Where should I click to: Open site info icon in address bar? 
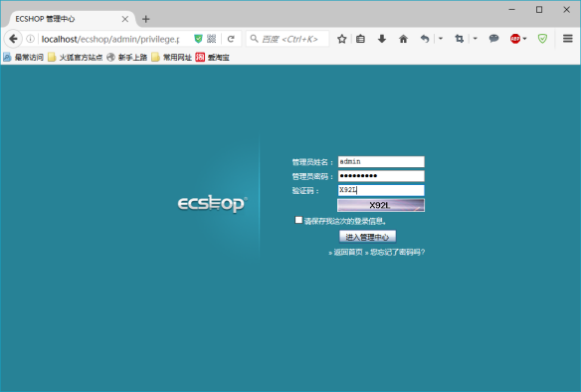(31, 39)
